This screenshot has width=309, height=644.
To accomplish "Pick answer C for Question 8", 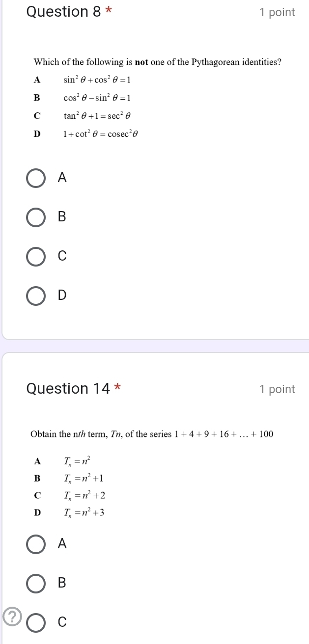I will pos(36,256).
